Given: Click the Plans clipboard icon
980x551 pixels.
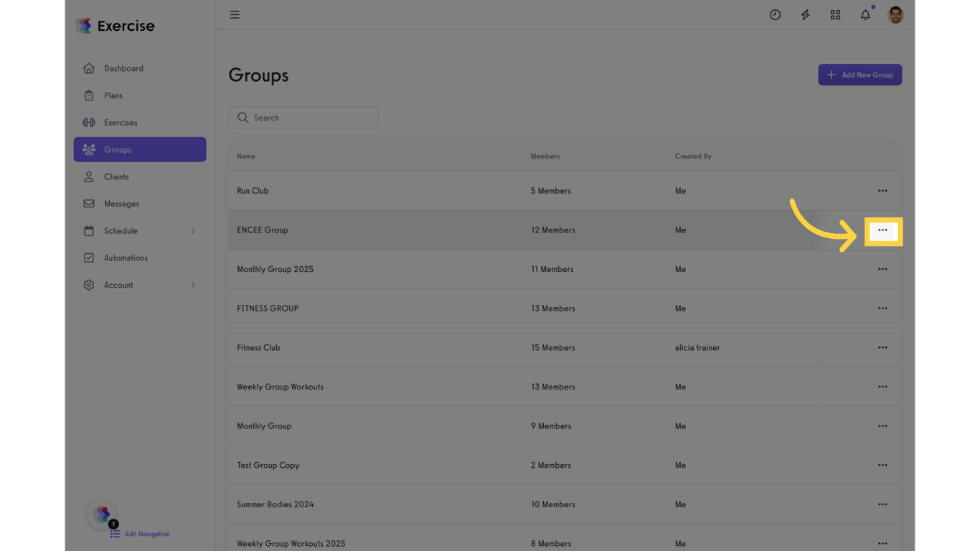Looking at the screenshot, I should 89,95.
